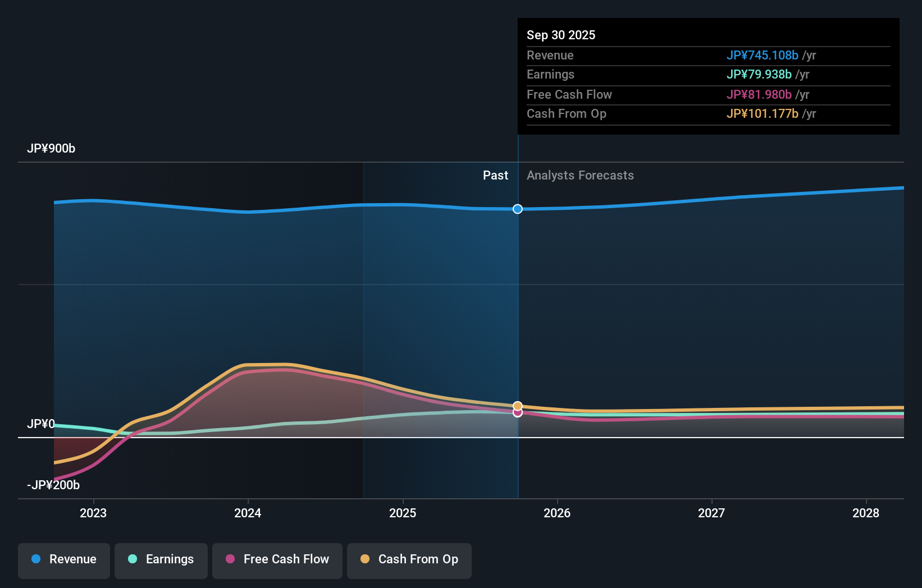Click the Cash From Op data marker
This screenshot has height=588, width=922.
(x=518, y=406)
